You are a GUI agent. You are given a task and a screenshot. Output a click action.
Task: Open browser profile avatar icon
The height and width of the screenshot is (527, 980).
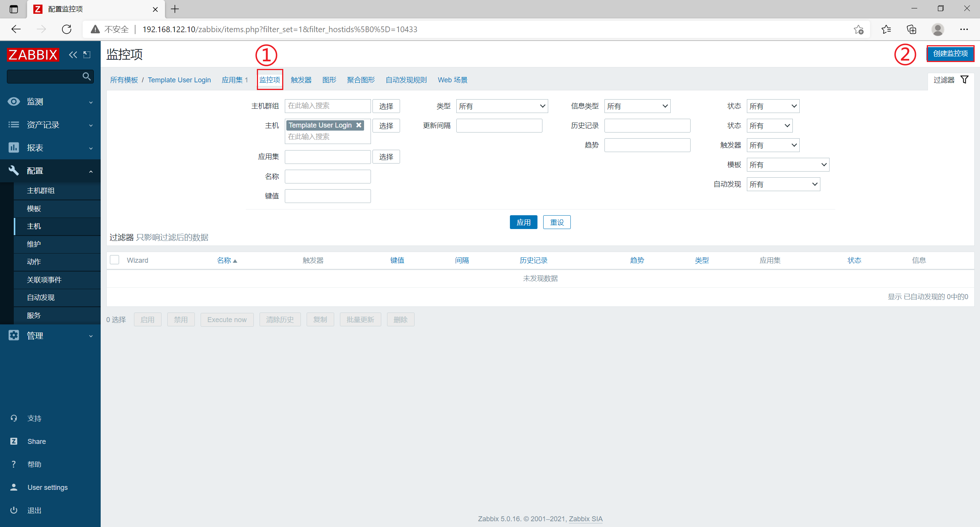[x=938, y=29]
